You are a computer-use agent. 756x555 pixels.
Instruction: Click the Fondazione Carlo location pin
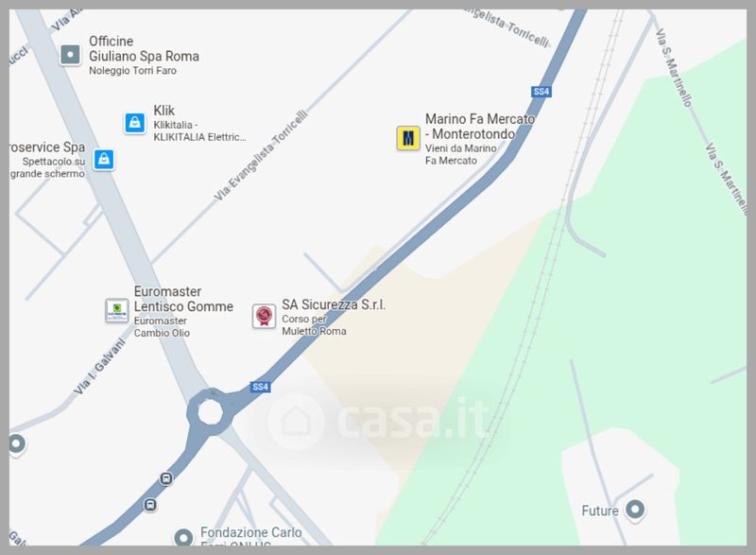(183, 537)
